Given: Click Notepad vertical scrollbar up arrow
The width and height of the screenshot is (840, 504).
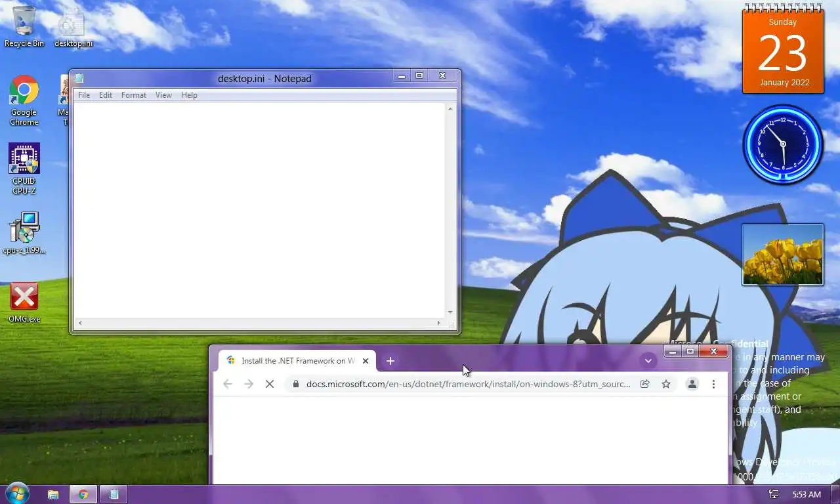Looking at the screenshot, I should (x=450, y=108).
